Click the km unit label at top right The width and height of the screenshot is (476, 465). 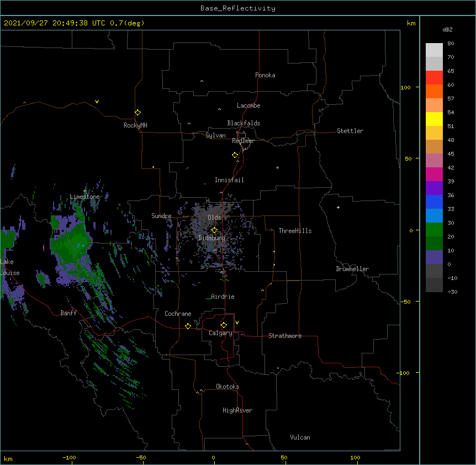tap(411, 23)
